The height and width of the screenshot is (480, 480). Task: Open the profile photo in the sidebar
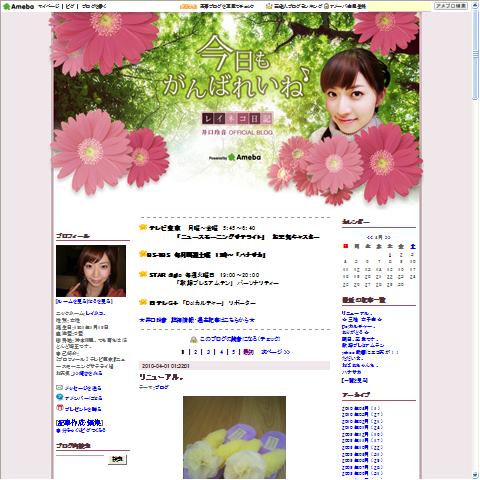pos(91,271)
